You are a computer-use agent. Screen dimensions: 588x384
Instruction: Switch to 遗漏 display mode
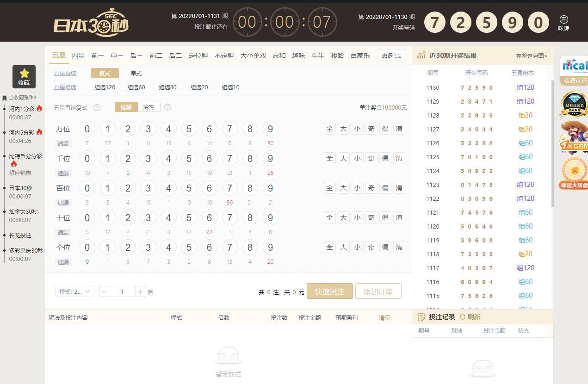click(126, 107)
